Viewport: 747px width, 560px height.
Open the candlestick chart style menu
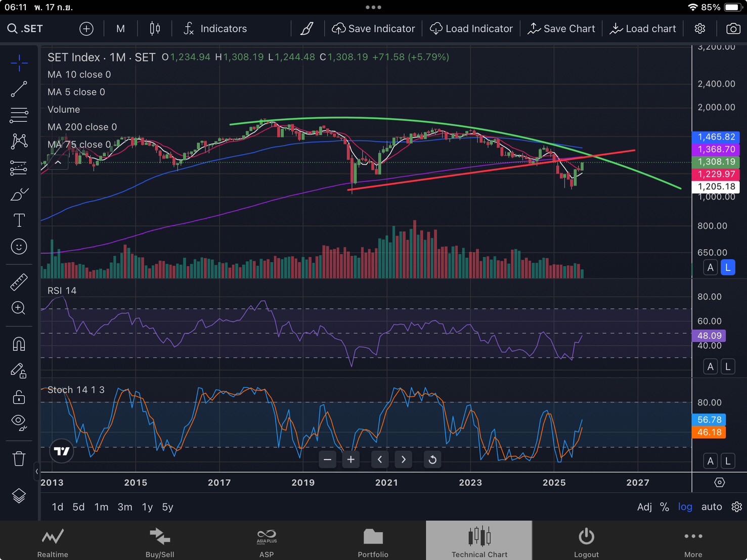[x=155, y=29]
